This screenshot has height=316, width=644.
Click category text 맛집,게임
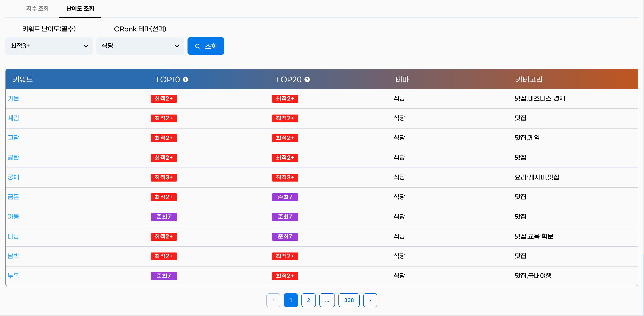[x=527, y=138]
